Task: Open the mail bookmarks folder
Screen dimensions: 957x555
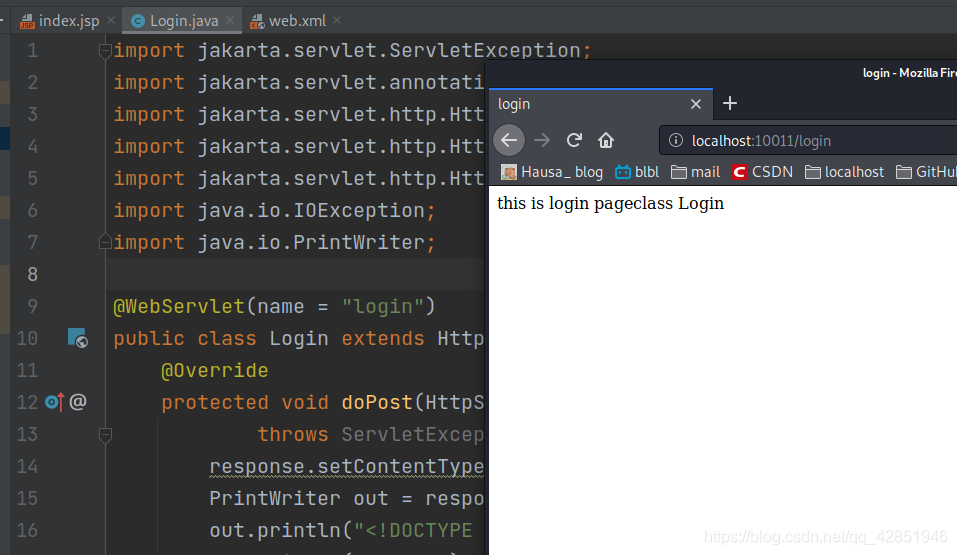Action: point(695,172)
